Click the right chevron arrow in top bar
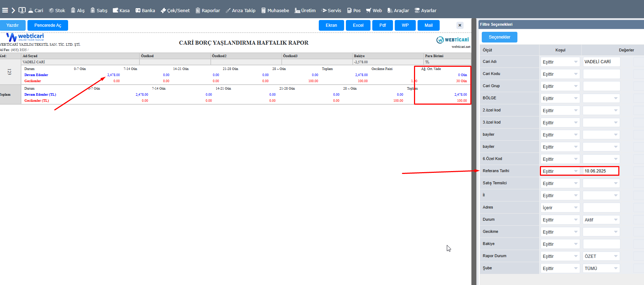Screen dimensions: 644x285 (13, 10)
